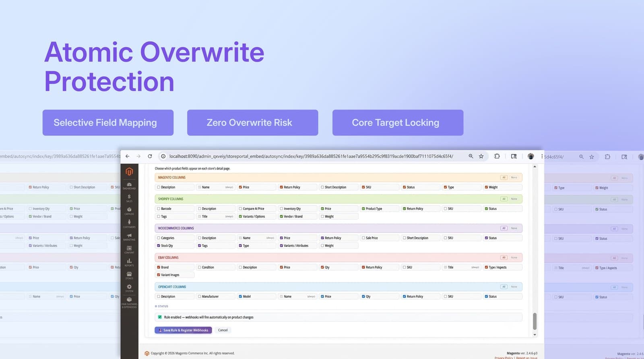Click the scrollbar up arrow
The height and width of the screenshot is (359, 644).
coord(535,166)
